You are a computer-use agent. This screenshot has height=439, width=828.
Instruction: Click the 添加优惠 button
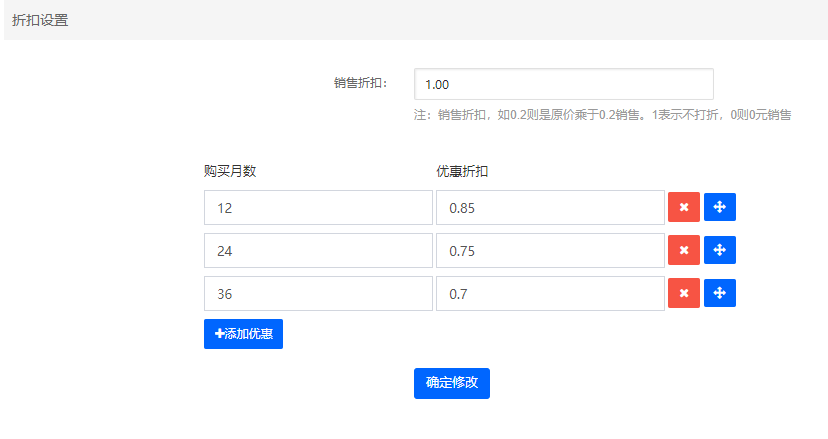pyautogui.click(x=243, y=334)
